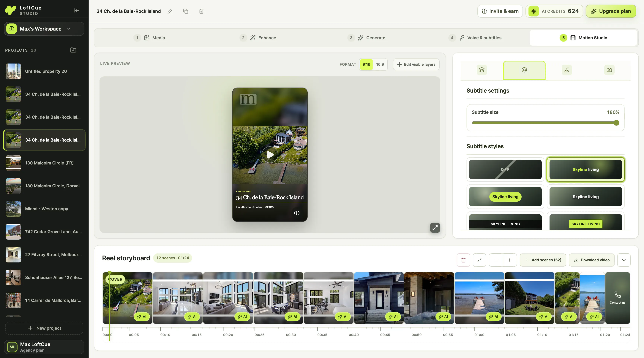
Task: Click AI badge on bedroom fan scene
Action: (343, 316)
